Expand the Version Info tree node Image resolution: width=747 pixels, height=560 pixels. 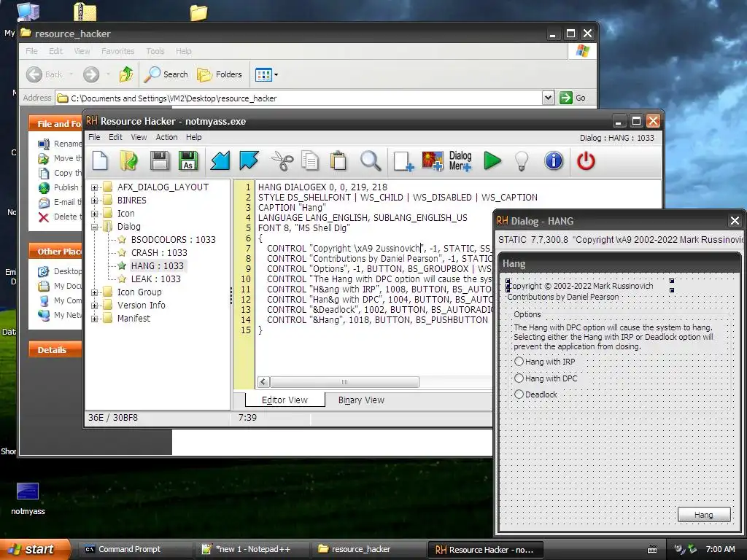(94, 306)
